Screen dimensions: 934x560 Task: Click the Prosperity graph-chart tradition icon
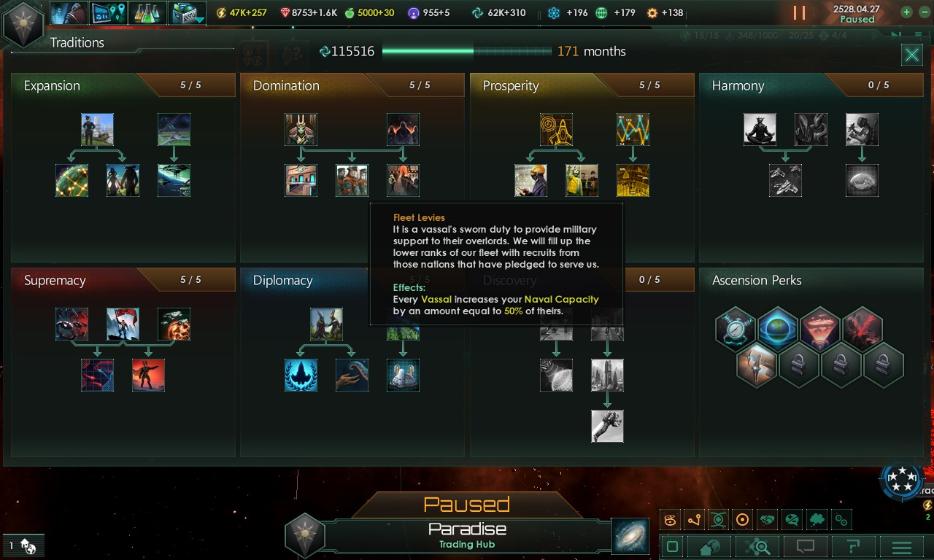click(633, 129)
